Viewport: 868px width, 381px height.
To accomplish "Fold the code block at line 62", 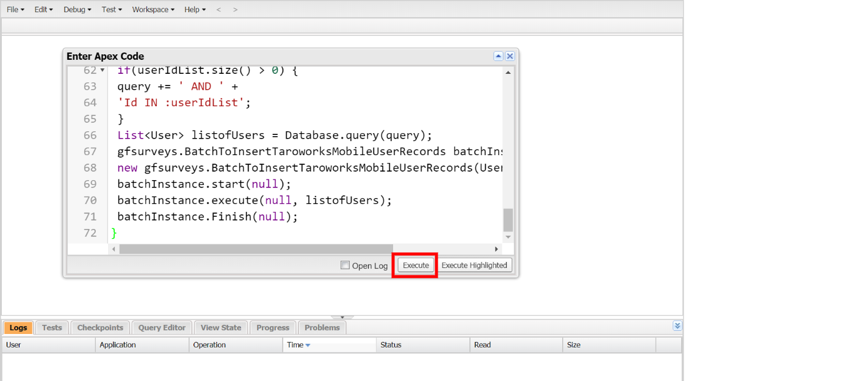I will pos(102,71).
